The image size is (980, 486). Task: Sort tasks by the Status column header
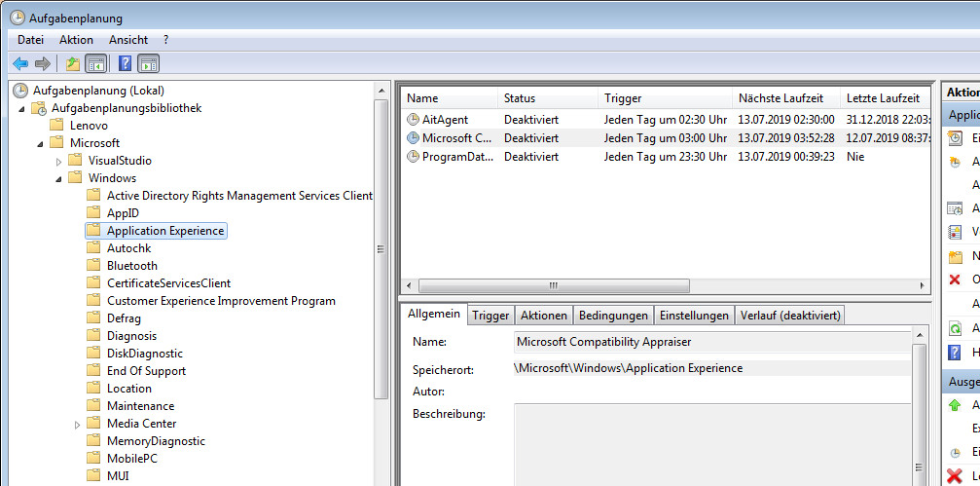tap(520, 98)
